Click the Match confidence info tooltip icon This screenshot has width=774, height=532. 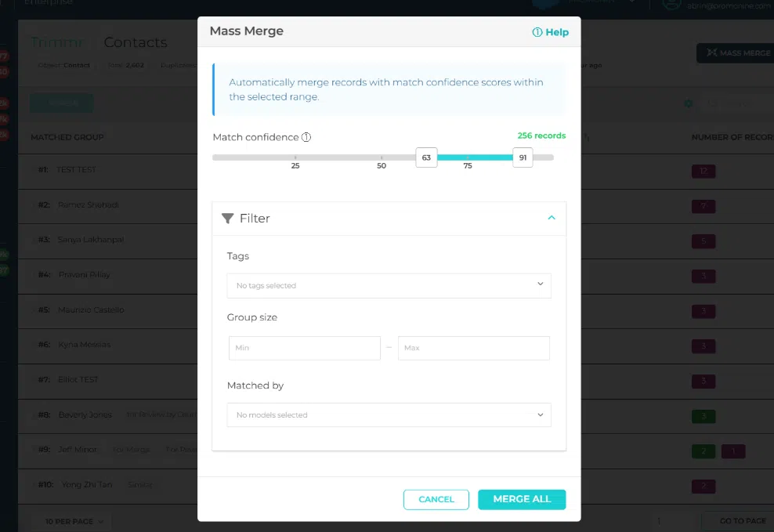tap(306, 137)
